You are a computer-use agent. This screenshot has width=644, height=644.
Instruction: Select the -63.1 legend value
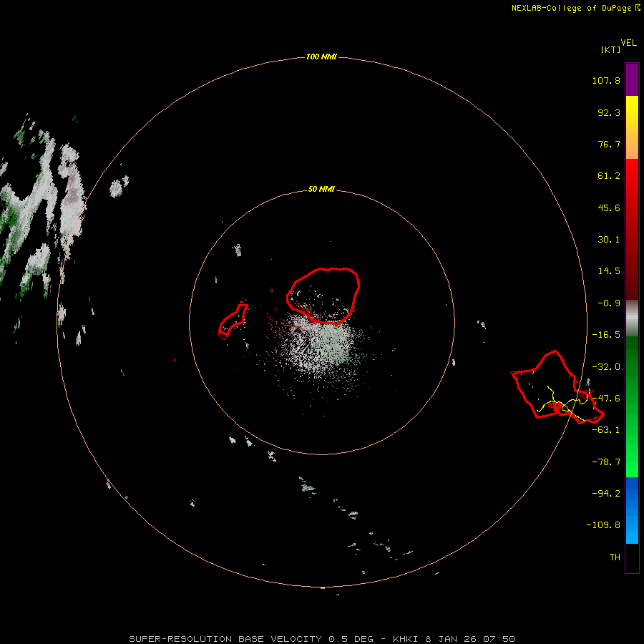[x=606, y=430]
